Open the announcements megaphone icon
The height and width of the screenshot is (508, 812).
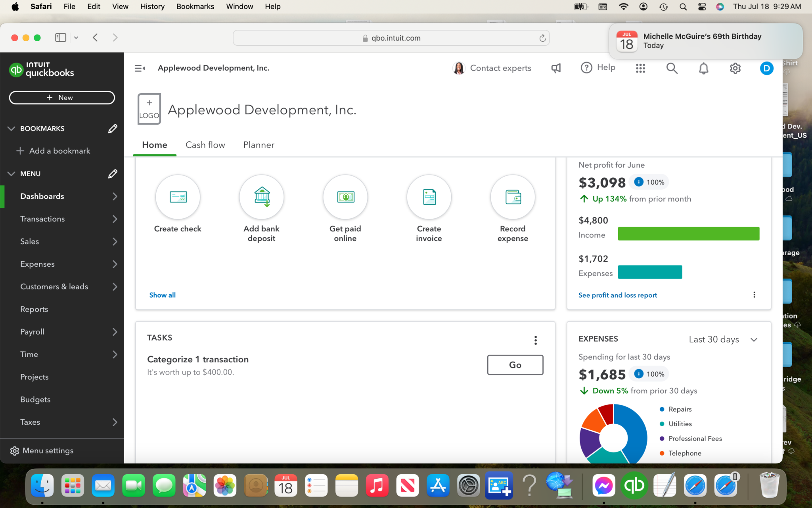555,68
